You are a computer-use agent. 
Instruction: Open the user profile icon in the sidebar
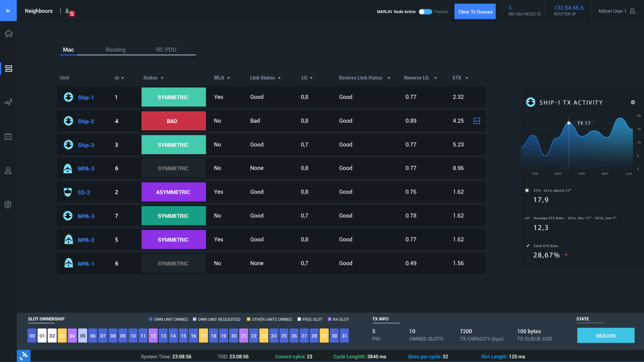coord(8,171)
